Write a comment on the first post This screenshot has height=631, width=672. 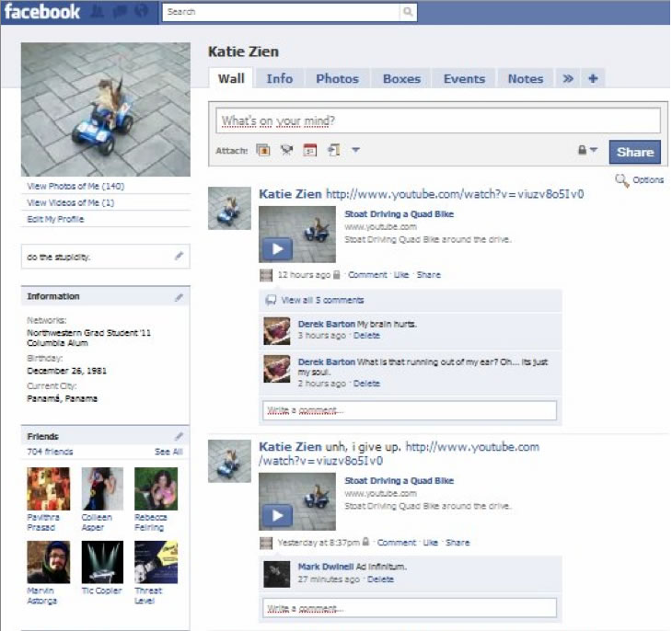coord(410,410)
